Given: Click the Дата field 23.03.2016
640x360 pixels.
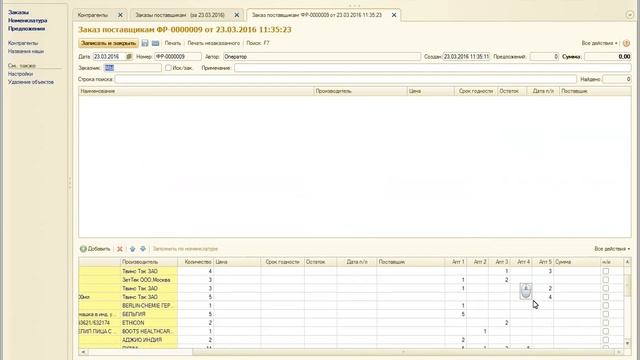Looking at the screenshot, I should [109, 57].
